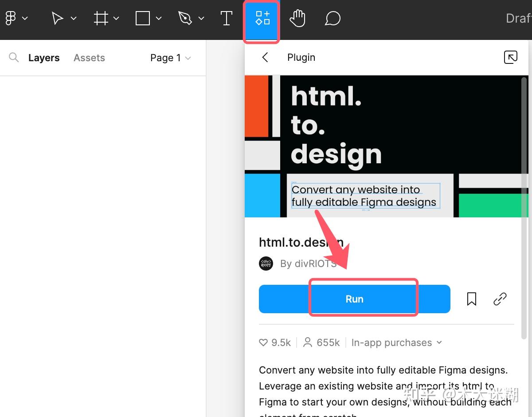
Task: Select the Comment tool
Action: [x=332, y=18]
